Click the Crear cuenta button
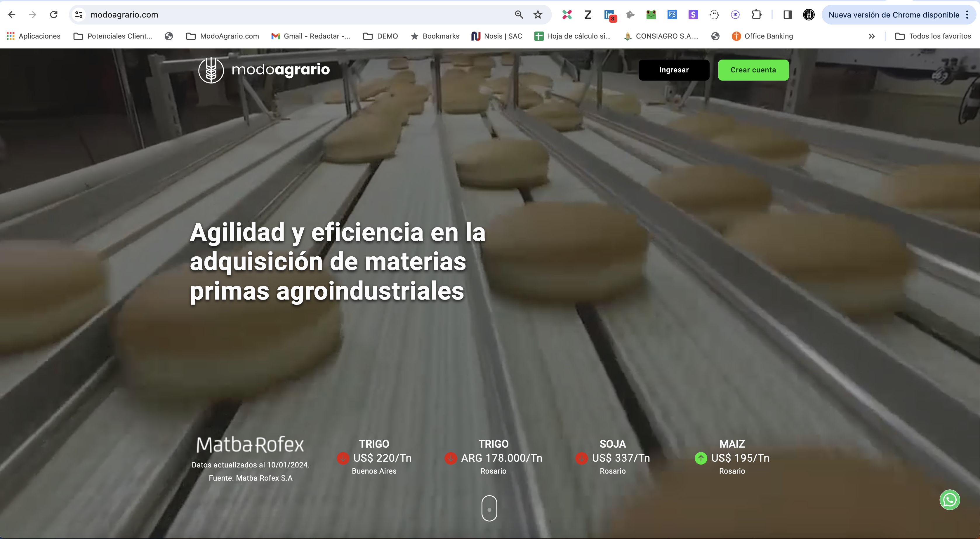This screenshot has height=539, width=980. coord(753,70)
